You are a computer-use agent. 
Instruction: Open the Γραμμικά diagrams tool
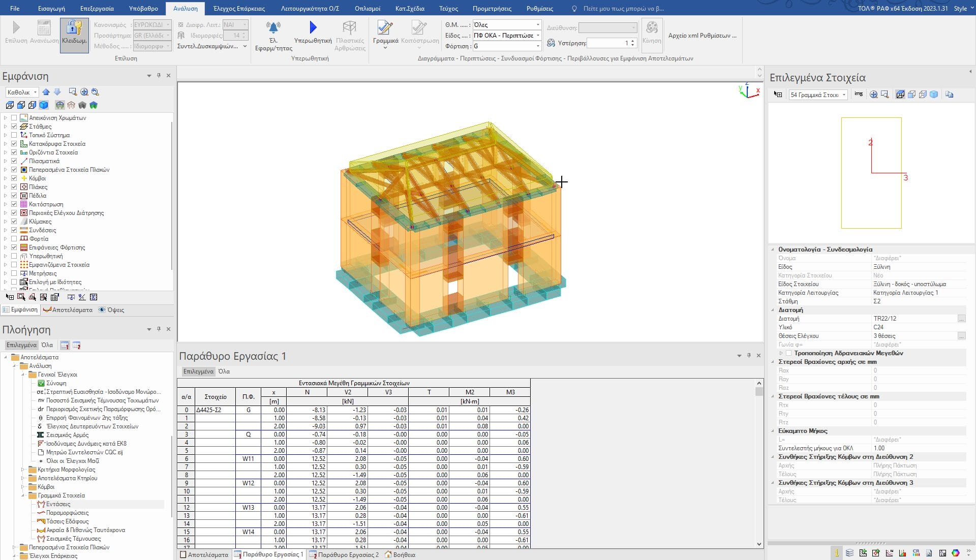click(x=385, y=29)
